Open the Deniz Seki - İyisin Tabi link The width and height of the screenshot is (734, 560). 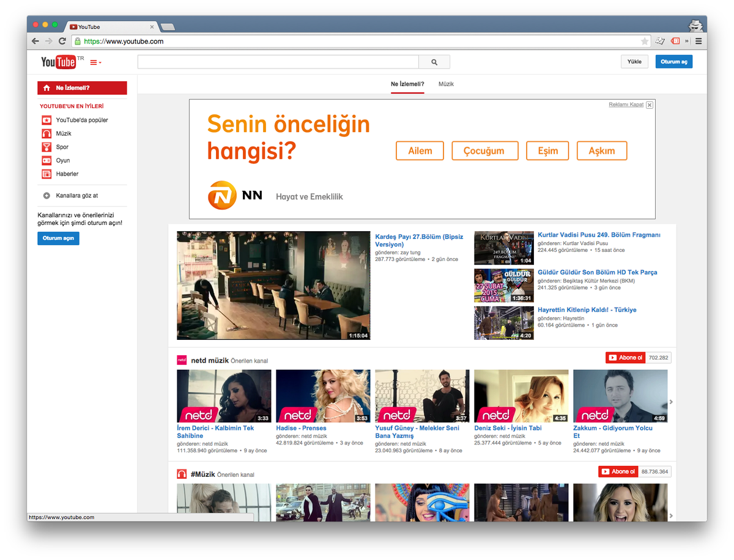point(508,428)
